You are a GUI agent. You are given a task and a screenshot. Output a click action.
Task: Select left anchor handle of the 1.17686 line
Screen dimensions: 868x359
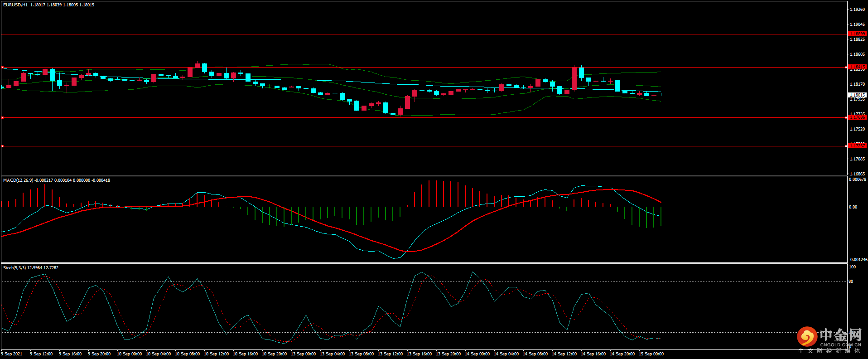tap(2, 118)
